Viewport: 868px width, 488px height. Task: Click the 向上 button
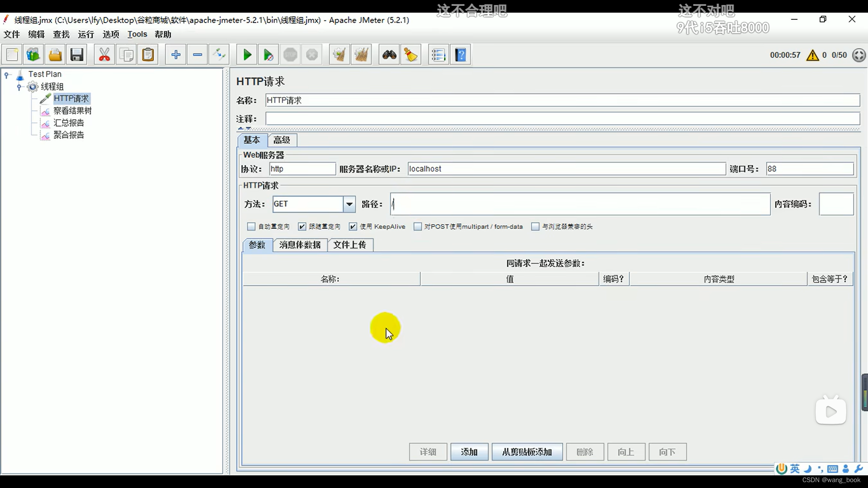point(626,452)
